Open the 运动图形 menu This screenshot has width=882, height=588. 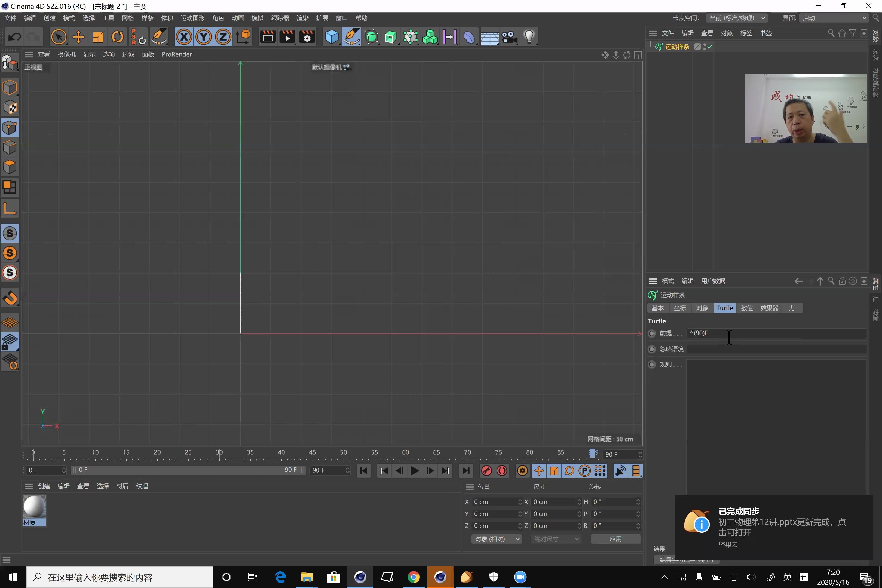click(192, 18)
